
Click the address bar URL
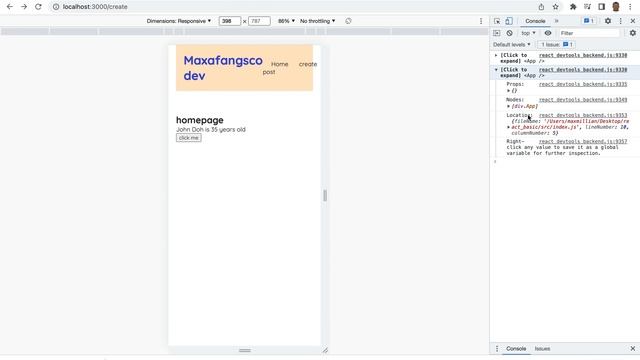[x=95, y=7]
